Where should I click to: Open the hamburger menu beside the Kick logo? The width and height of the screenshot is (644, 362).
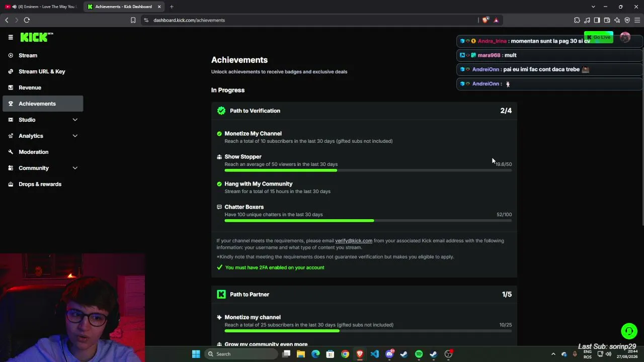pyautogui.click(x=11, y=37)
